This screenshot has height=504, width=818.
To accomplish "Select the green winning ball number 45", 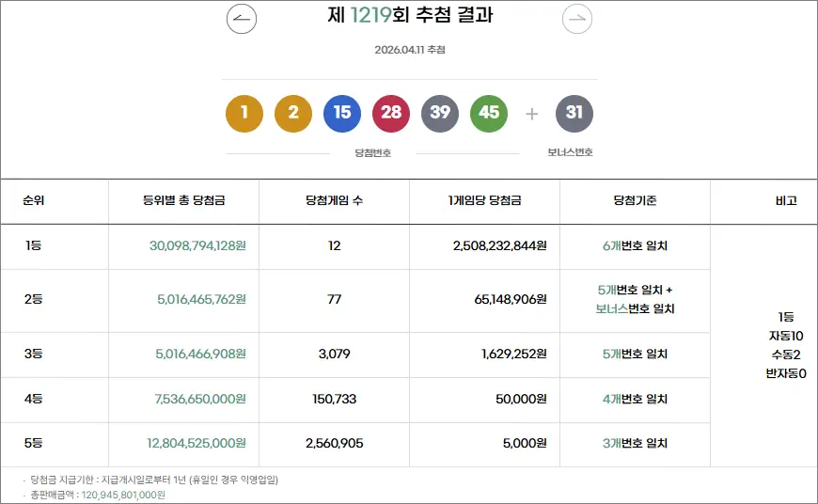I will pos(489,114).
